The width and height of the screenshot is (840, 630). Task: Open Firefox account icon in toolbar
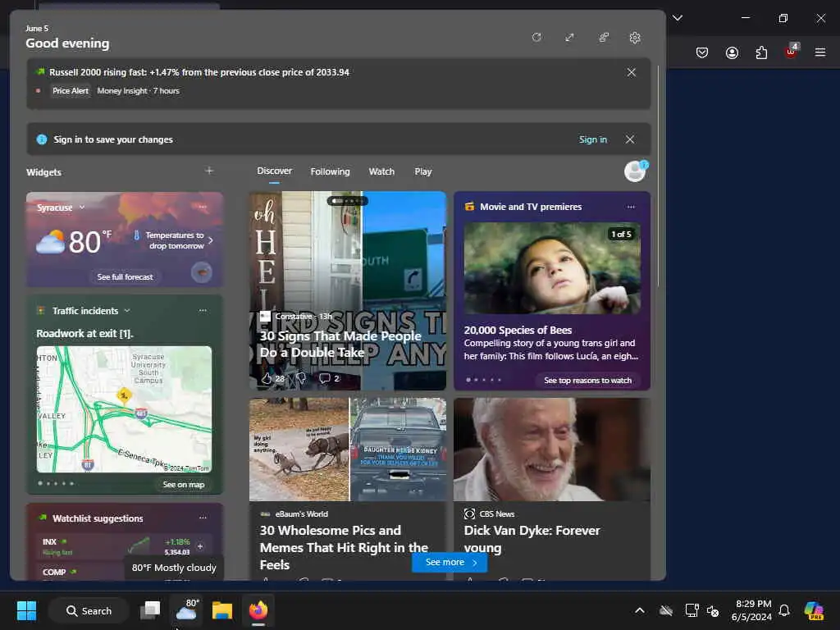click(x=732, y=52)
